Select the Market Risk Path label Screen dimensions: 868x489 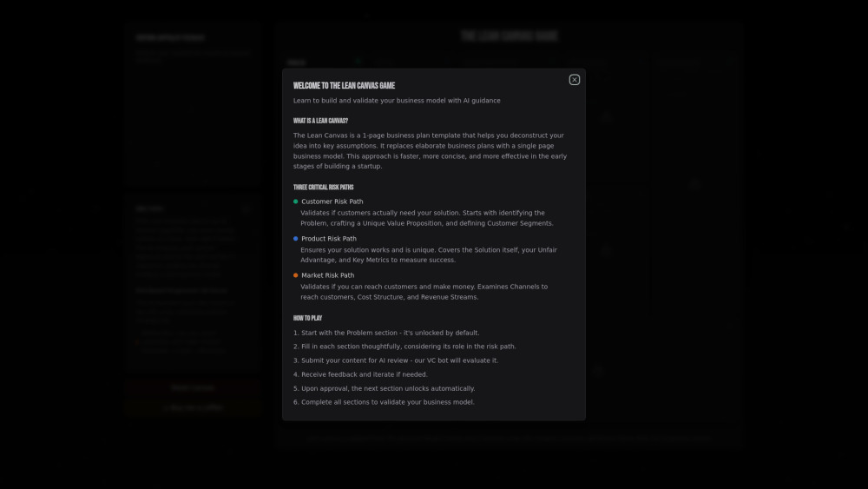(327, 275)
